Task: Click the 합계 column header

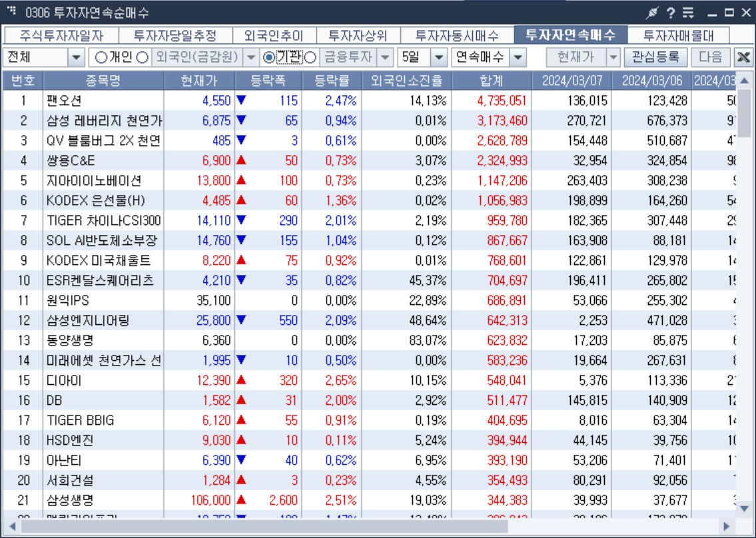Action: (492, 80)
